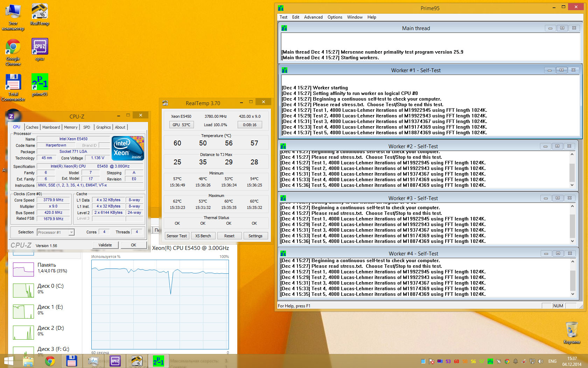This screenshot has height=368, width=588.
Task: Click the Name field 'Intel Xeon E5450'
Action: pyautogui.click(x=73, y=139)
